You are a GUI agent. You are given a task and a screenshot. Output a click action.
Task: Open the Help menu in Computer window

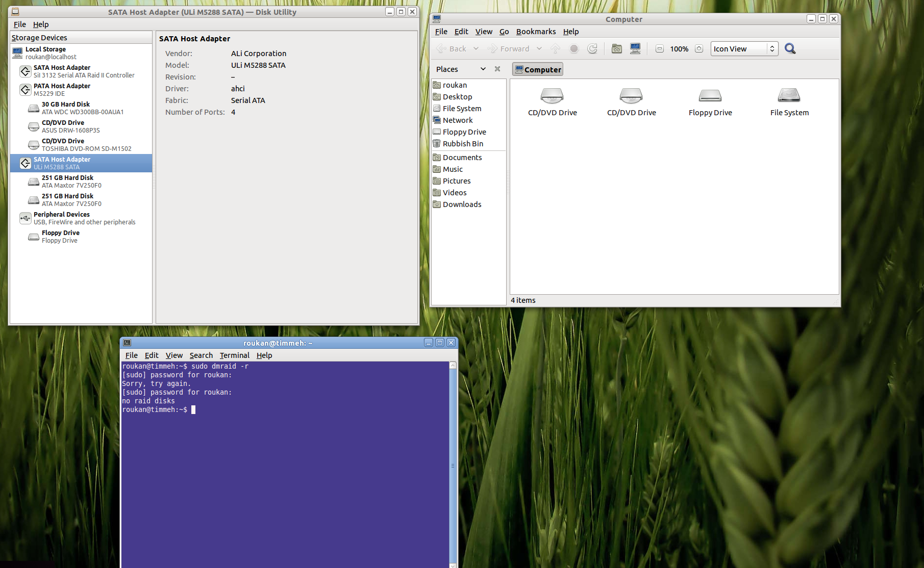pos(571,32)
